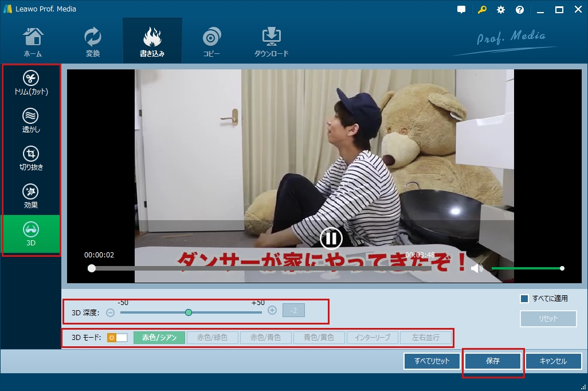Open the feedback chat bubble icon
The image size is (588, 391).
click(461, 10)
